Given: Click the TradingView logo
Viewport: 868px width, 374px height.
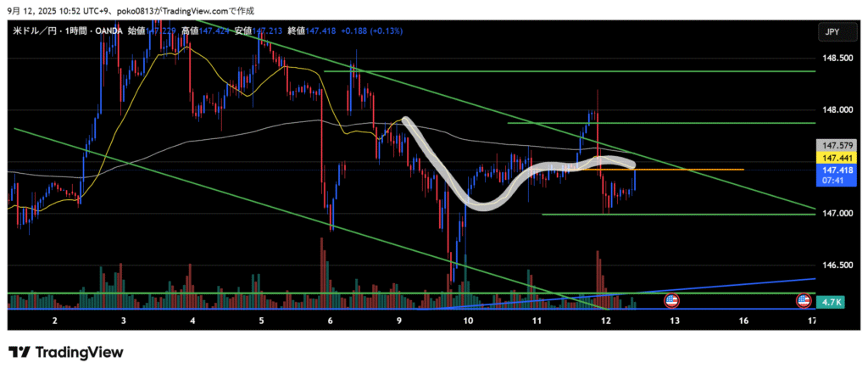Looking at the screenshot, I should 65,352.
